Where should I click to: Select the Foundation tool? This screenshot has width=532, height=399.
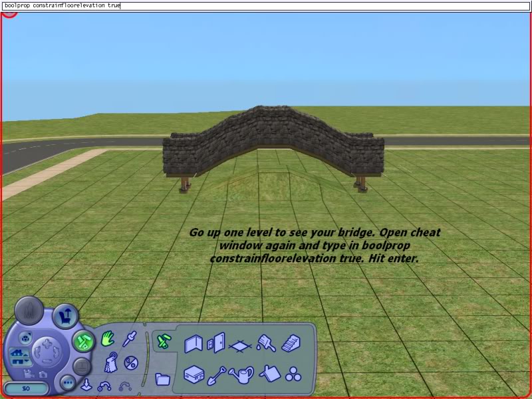point(194,374)
